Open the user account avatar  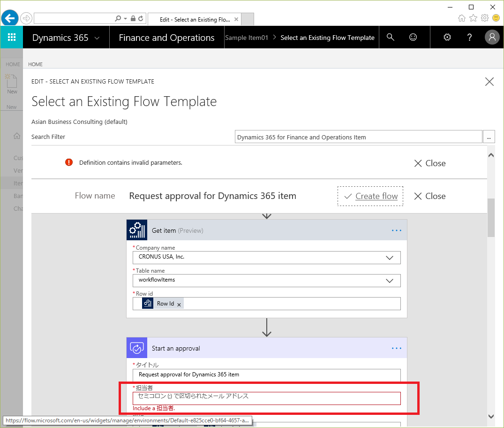tap(492, 38)
